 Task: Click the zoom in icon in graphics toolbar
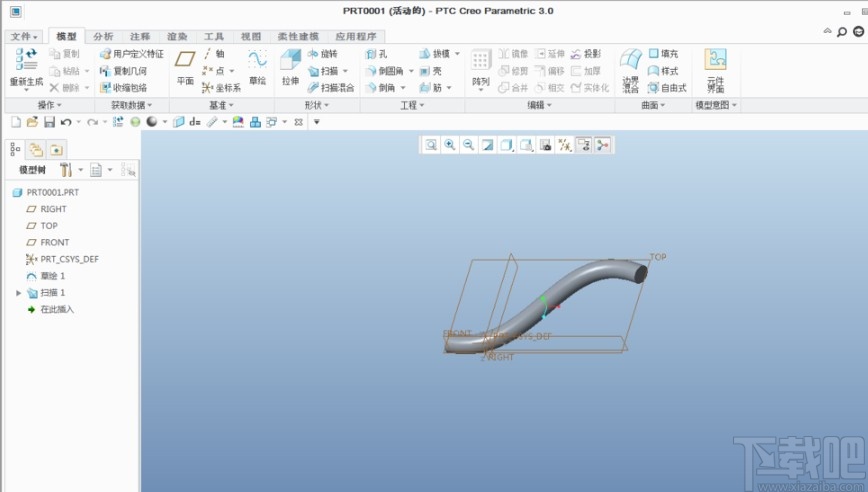[450, 145]
